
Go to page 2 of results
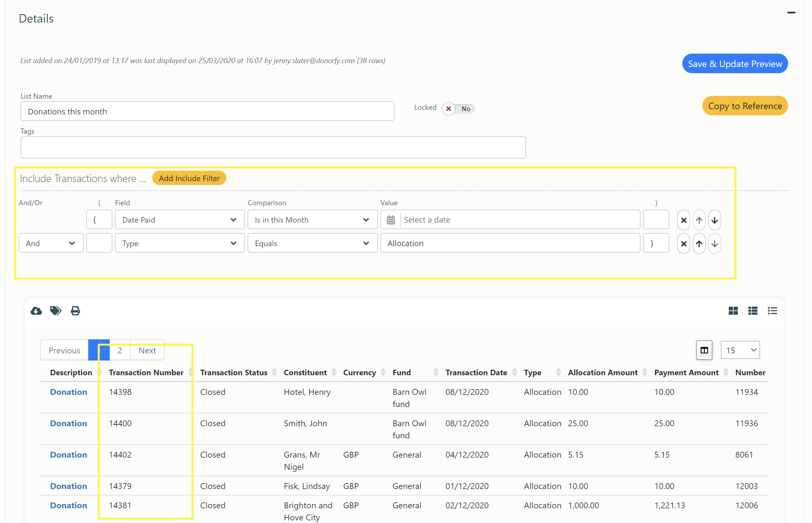click(120, 350)
